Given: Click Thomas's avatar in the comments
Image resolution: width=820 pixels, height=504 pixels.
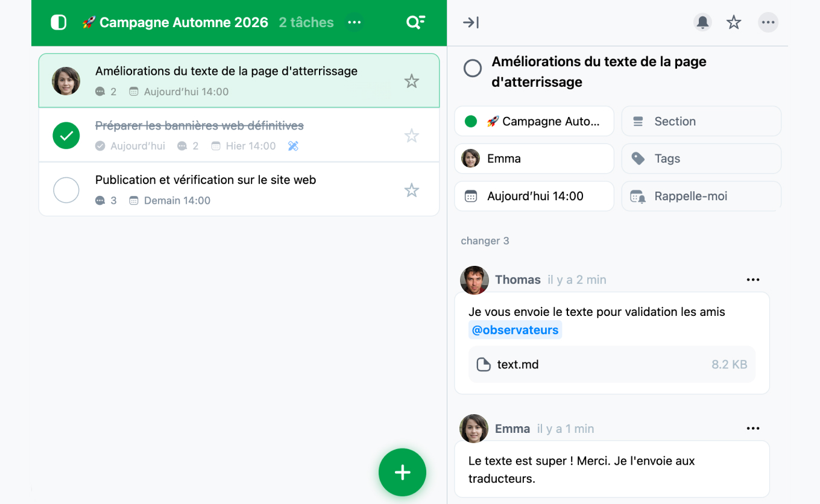Looking at the screenshot, I should pyautogui.click(x=475, y=280).
